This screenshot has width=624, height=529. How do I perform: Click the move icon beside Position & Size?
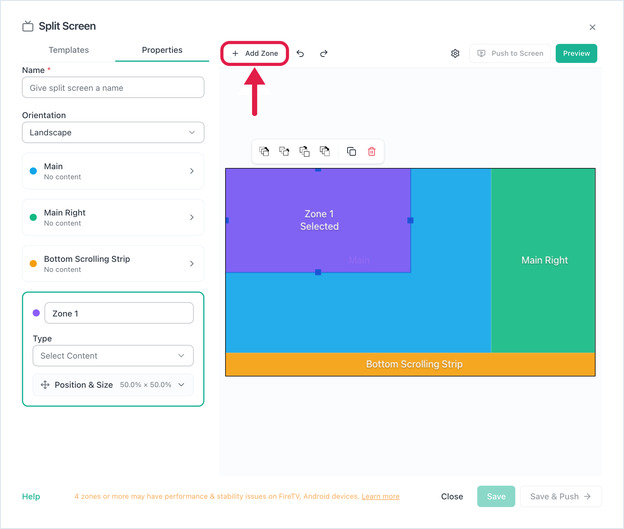45,385
